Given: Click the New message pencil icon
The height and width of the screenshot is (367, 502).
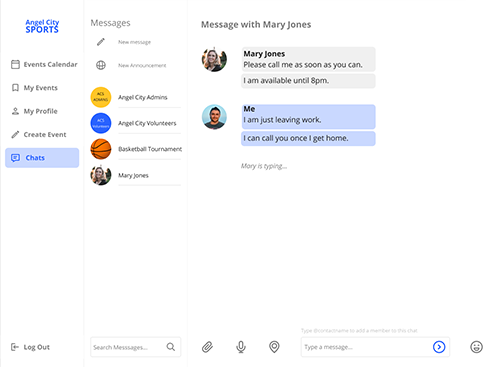Looking at the screenshot, I should 101,42.
